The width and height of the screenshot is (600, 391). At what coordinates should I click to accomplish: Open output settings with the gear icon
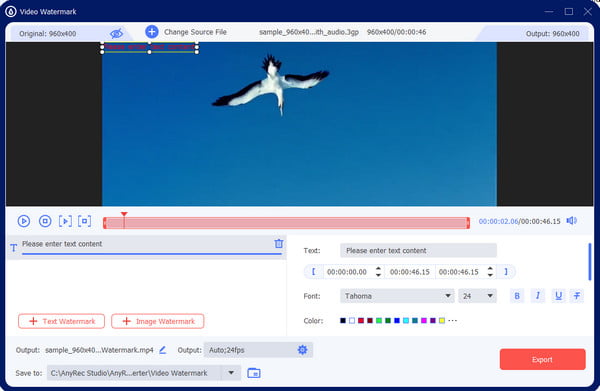tap(302, 350)
